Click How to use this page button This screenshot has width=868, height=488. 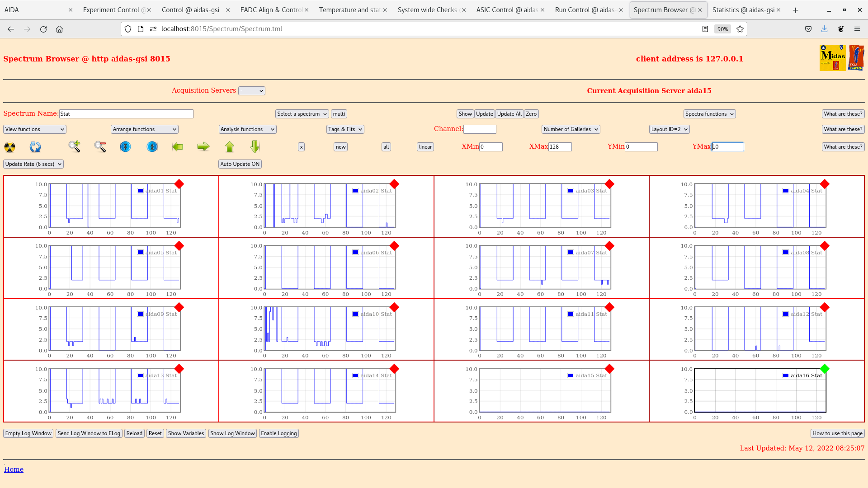coord(837,433)
